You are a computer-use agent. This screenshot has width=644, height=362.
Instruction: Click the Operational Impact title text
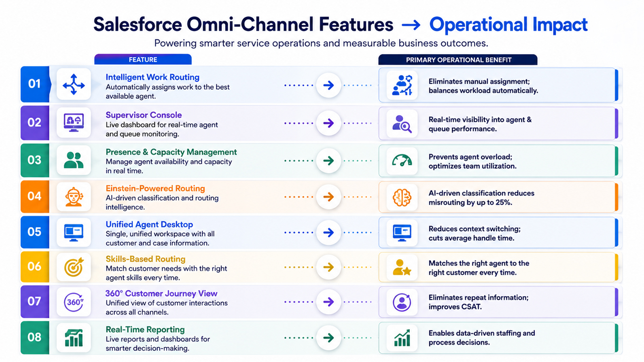pyautogui.click(x=508, y=25)
